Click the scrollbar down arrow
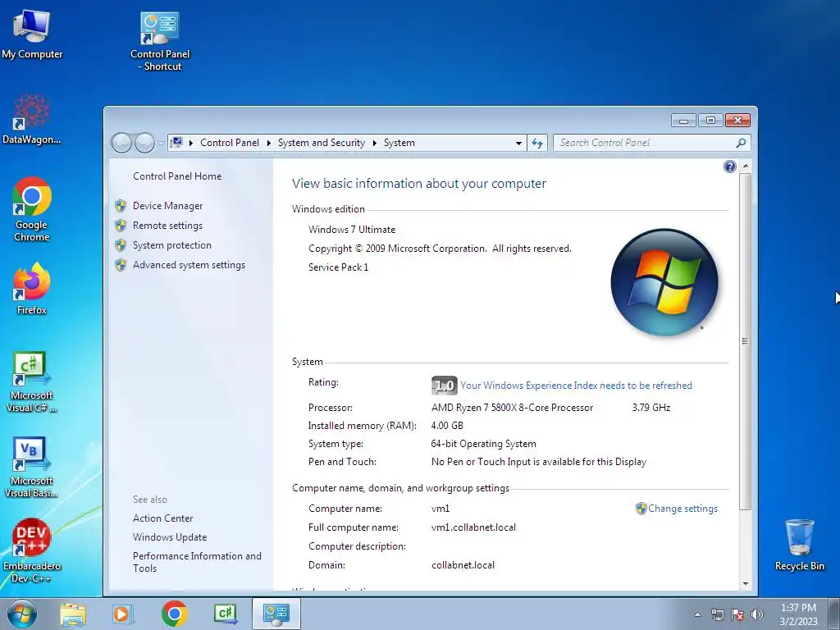 click(x=745, y=584)
